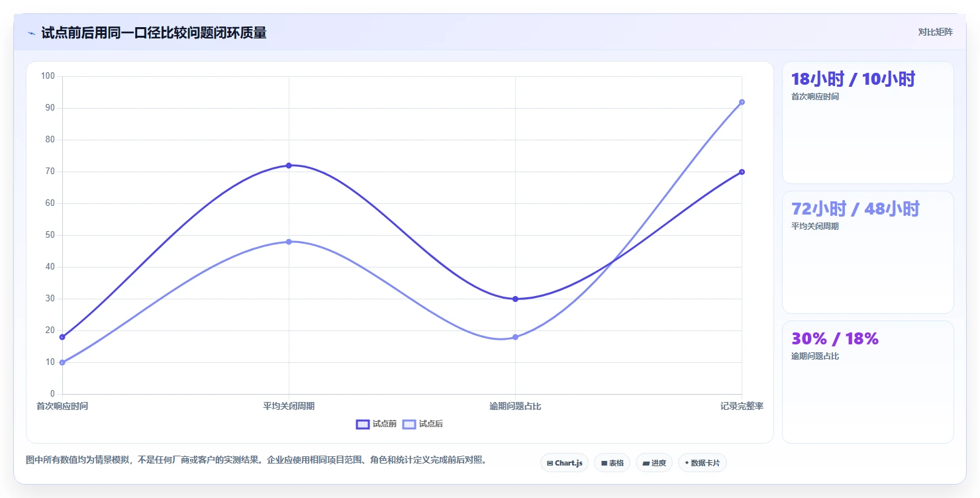
Task: Click the 首次响应时间 x-axis label
Action: [62, 406]
